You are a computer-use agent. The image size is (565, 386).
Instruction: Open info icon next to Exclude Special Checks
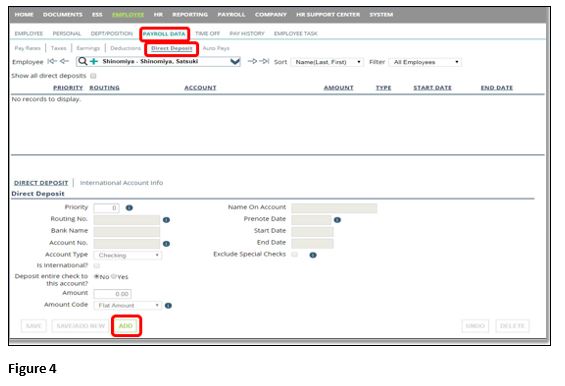313,255
